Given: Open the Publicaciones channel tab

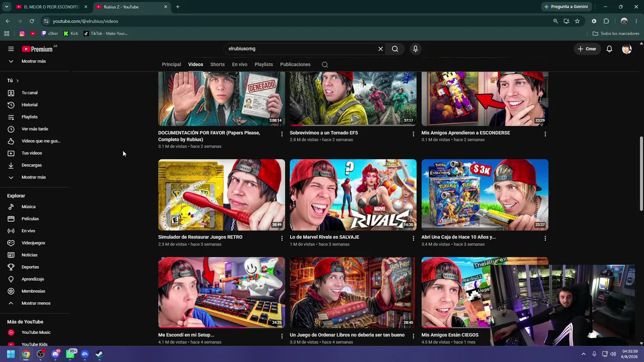Looking at the screenshot, I should tap(295, 64).
